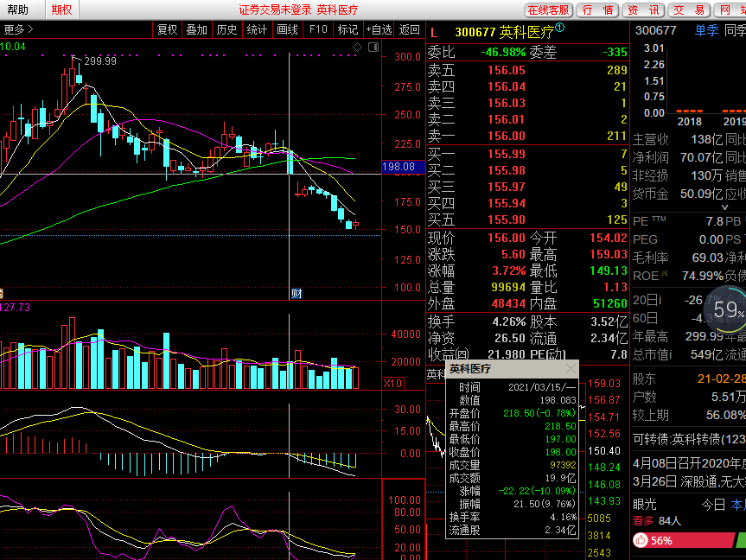The height and width of the screenshot is (560, 746).
Task: Click the 外盘 48434 value
Action: (508, 303)
